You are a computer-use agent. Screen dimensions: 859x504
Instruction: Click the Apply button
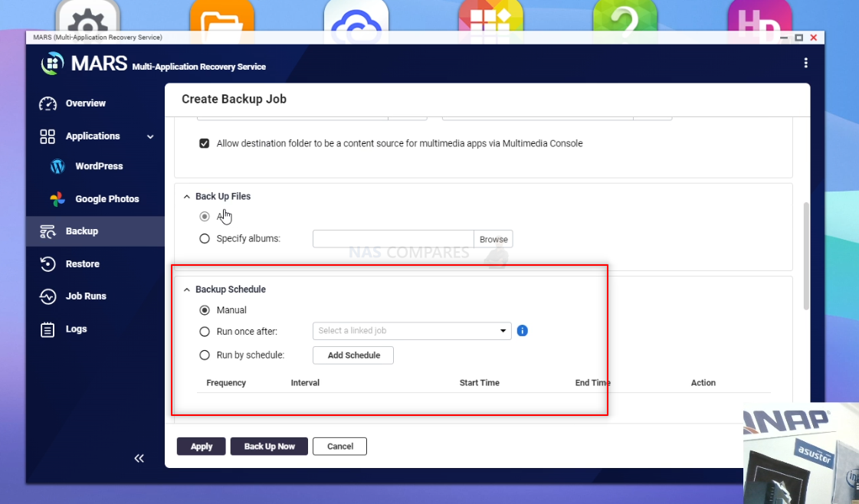[201, 447]
